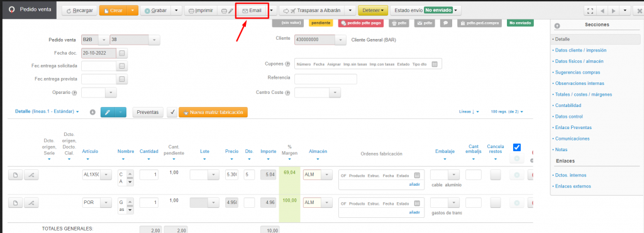Expand the B2B series dropdown
644x233 pixels.
coord(104,40)
